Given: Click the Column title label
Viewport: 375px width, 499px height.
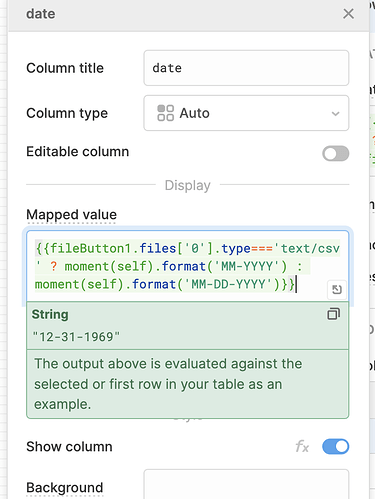Looking at the screenshot, I should 65,68.
